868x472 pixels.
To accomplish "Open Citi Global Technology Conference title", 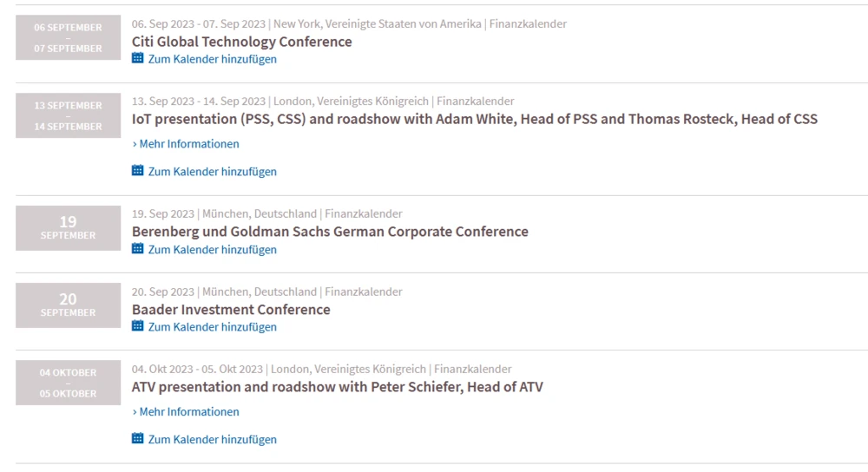I will click(241, 42).
